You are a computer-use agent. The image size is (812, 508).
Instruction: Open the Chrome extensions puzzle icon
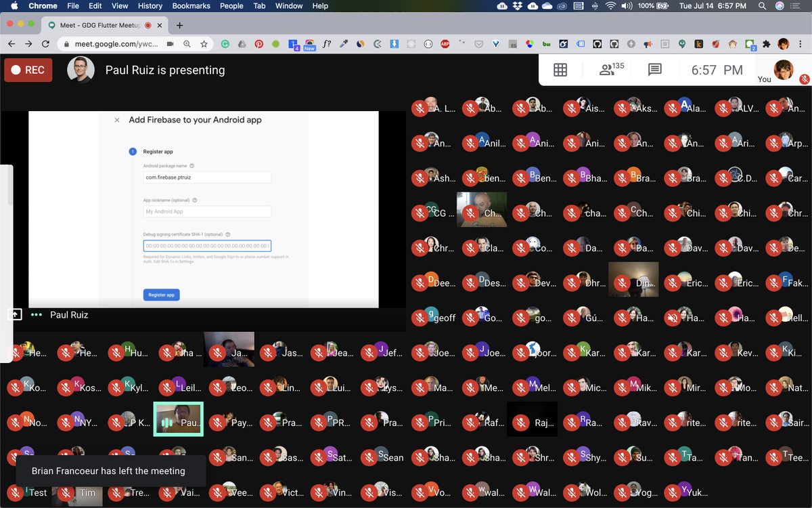pyautogui.click(x=767, y=44)
